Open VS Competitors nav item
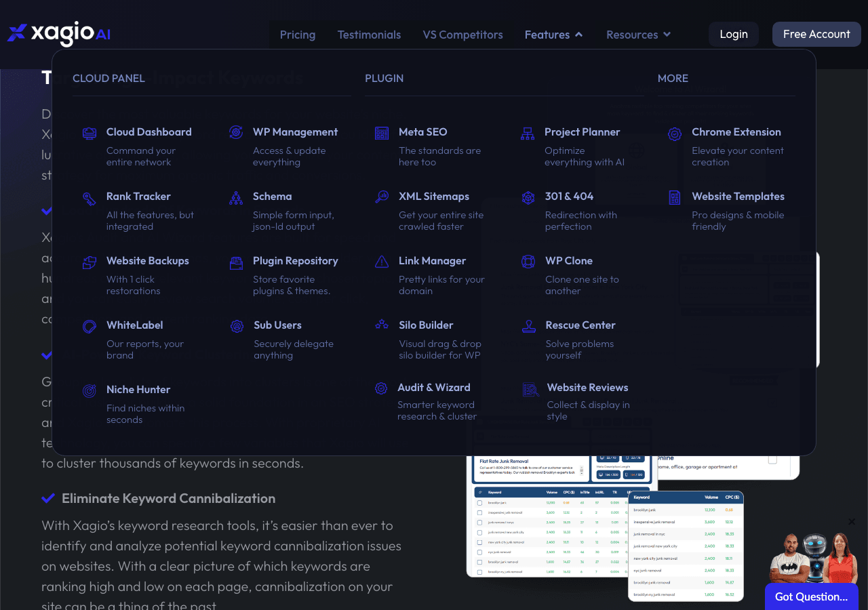The height and width of the screenshot is (610, 868). click(x=463, y=35)
